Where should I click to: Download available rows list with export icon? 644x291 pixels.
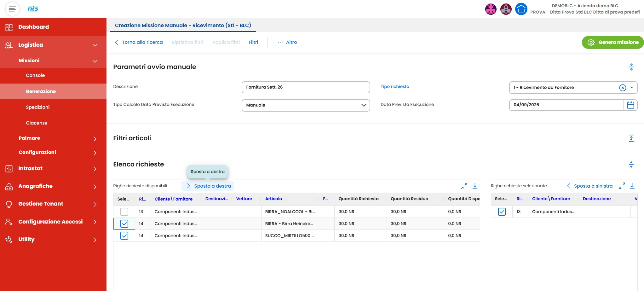[475, 186]
